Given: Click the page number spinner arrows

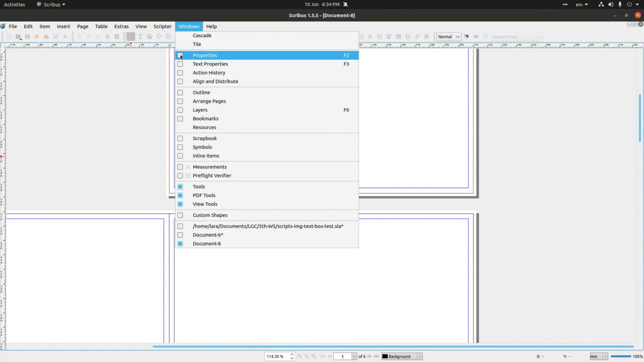Looking at the screenshot, I should point(354,356).
